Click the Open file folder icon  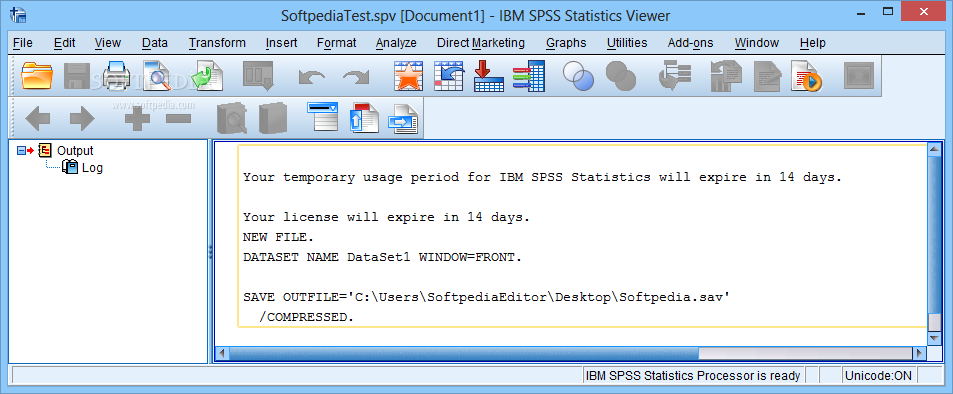37,76
